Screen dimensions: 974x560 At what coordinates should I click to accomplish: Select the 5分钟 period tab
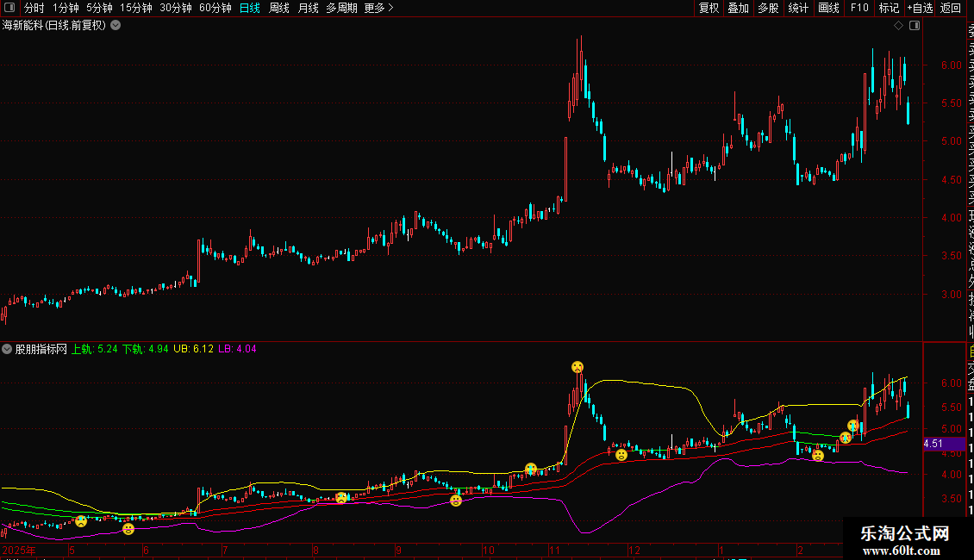pos(99,8)
